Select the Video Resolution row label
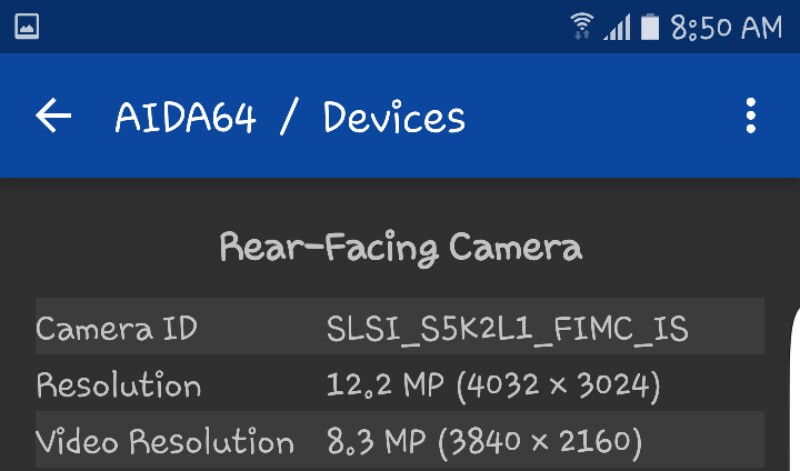Image resolution: width=800 pixels, height=471 pixels. coord(165,441)
